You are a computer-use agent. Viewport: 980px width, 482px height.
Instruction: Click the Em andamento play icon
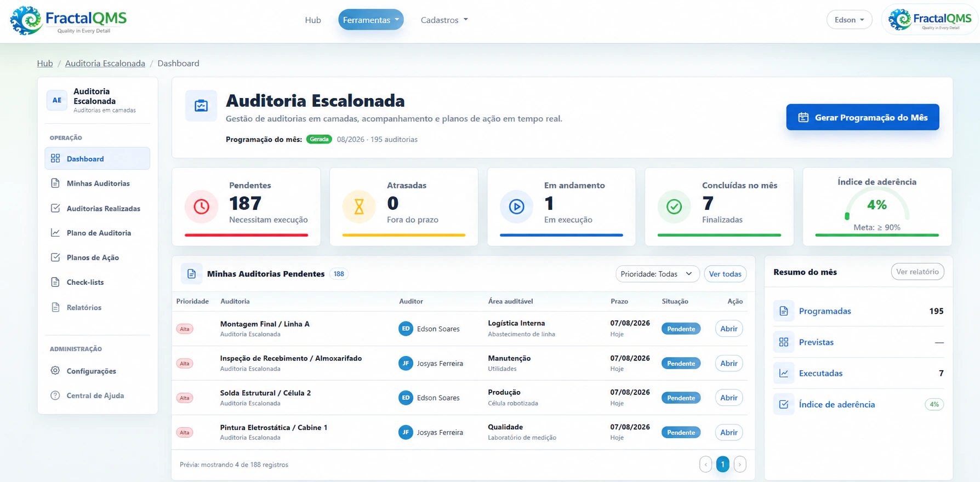516,206
